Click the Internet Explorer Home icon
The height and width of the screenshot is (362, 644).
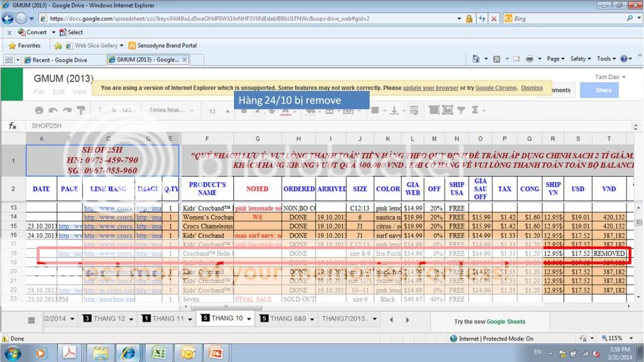(476, 59)
